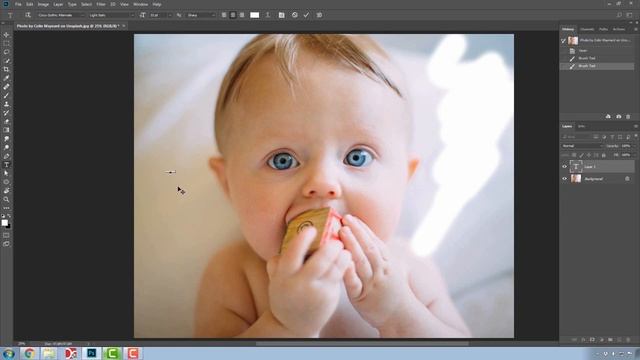Open Chrome from the taskbar
Screen dimensions: 640x360
[29, 353]
